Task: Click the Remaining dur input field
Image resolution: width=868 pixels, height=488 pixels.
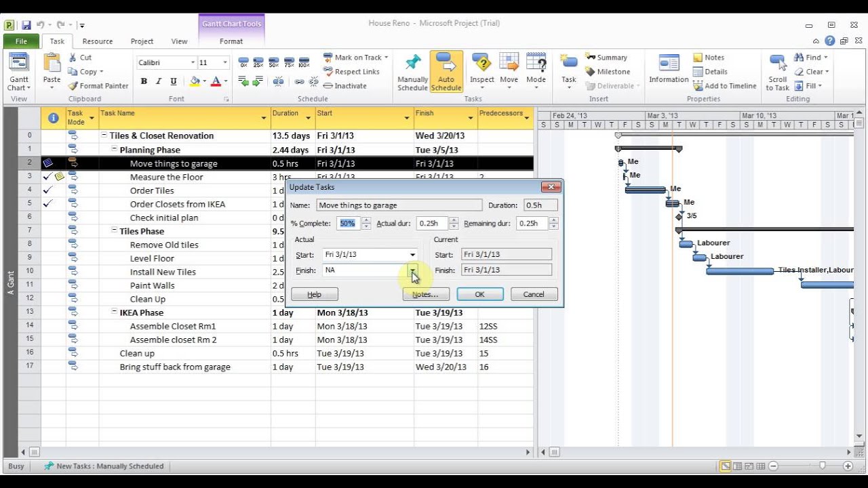Action: coord(532,223)
